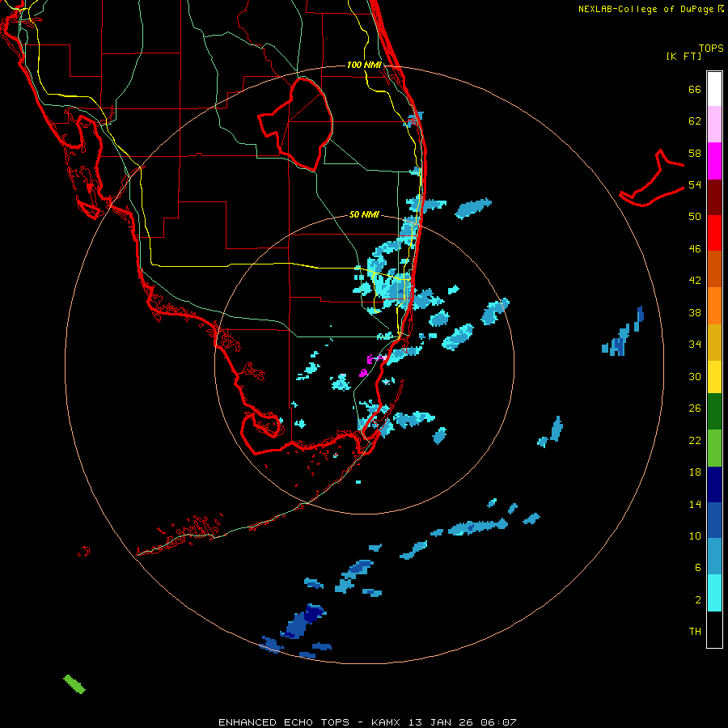Click the white swatch on the tops legend
The width and height of the screenshot is (728, 728).
click(714, 89)
